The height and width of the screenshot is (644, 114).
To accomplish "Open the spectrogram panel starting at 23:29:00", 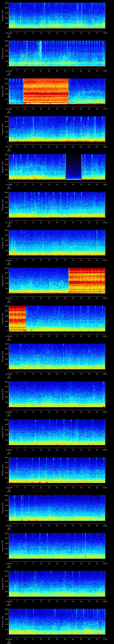I will (57, 584).
